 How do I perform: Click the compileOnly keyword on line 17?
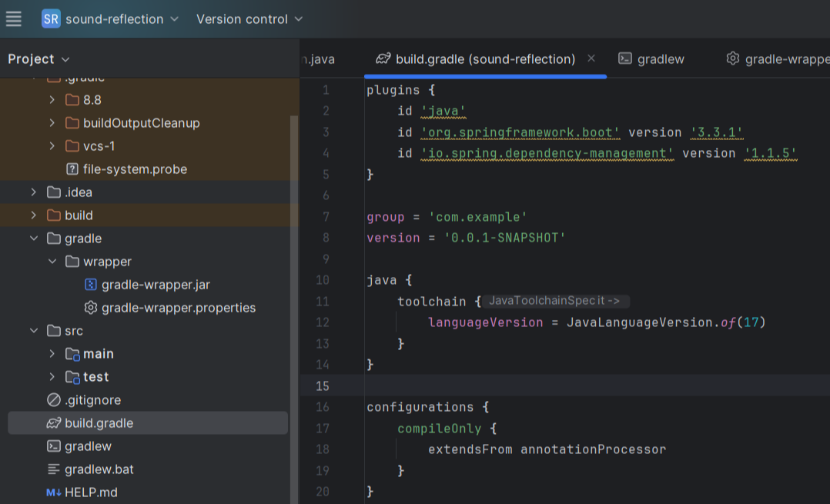click(440, 429)
